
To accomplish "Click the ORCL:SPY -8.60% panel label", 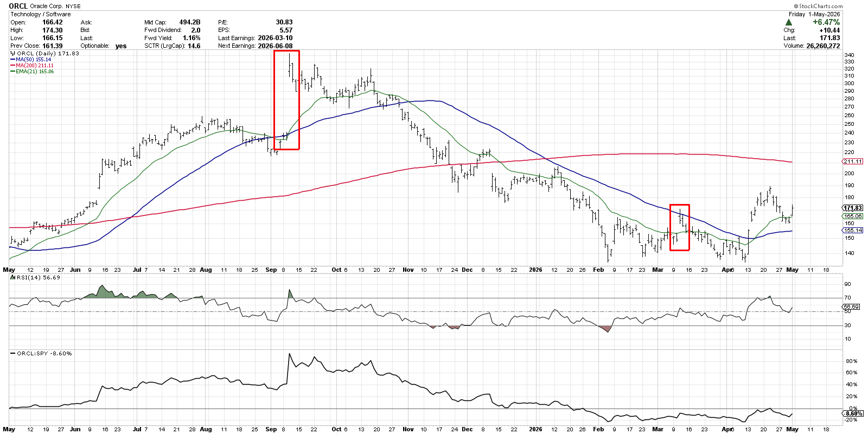I will coord(44,354).
